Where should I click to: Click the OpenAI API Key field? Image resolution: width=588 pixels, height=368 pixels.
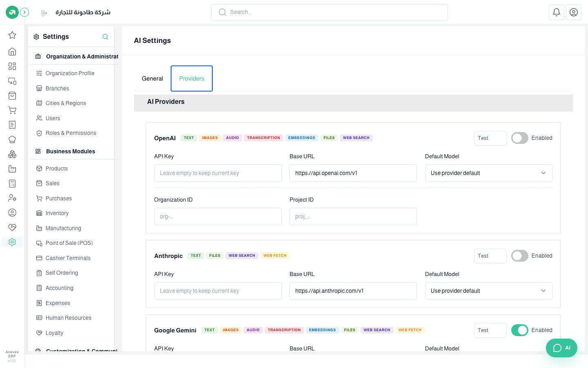[218, 173]
